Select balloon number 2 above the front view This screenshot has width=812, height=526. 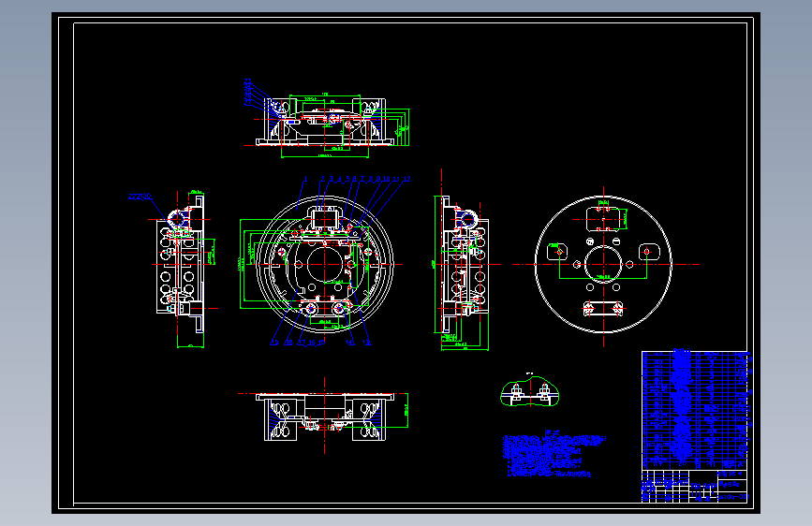(x=322, y=179)
